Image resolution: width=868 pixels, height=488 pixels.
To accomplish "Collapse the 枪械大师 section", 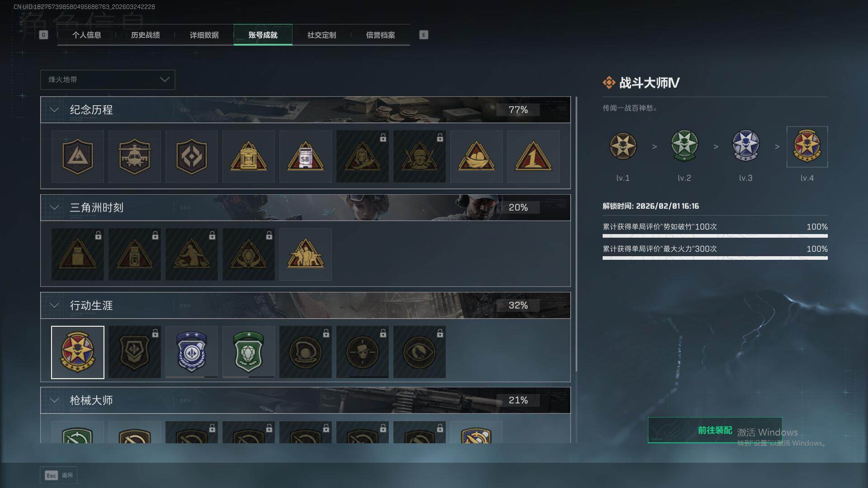I will coord(54,400).
